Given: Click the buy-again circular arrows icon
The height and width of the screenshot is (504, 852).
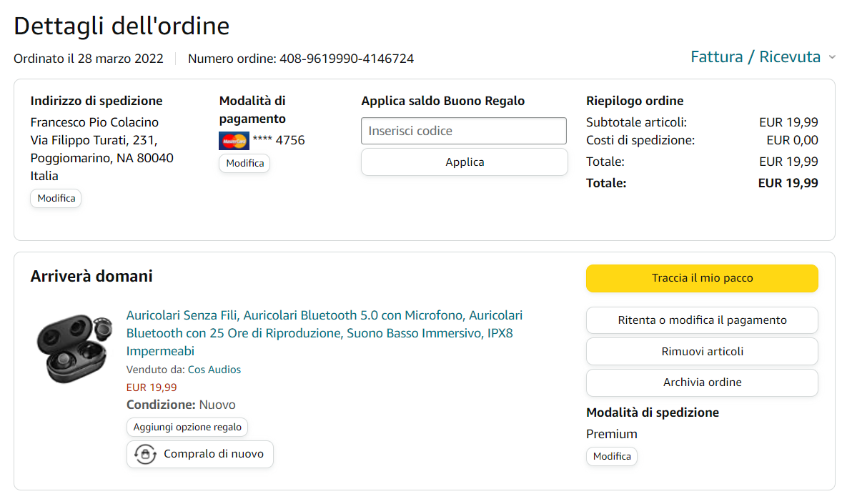Looking at the screenshot, I should pyautogui.click(x=145, y=454).
